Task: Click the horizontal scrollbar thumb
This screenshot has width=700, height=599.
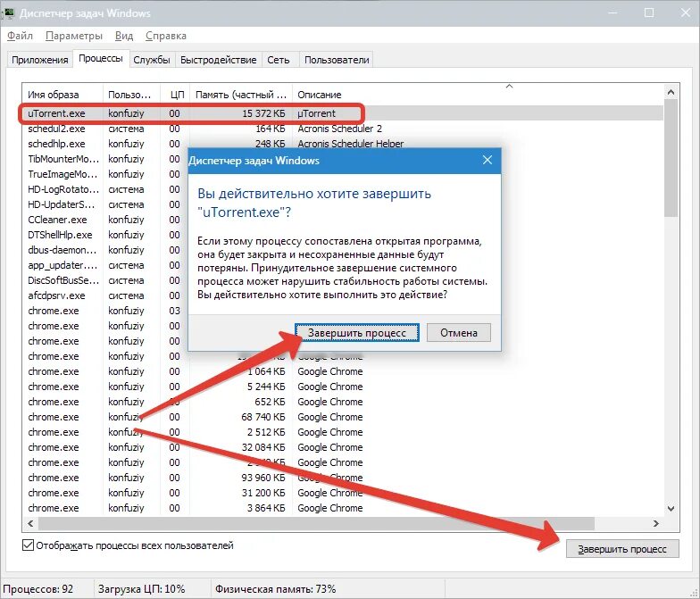Action: pos(316,523)
